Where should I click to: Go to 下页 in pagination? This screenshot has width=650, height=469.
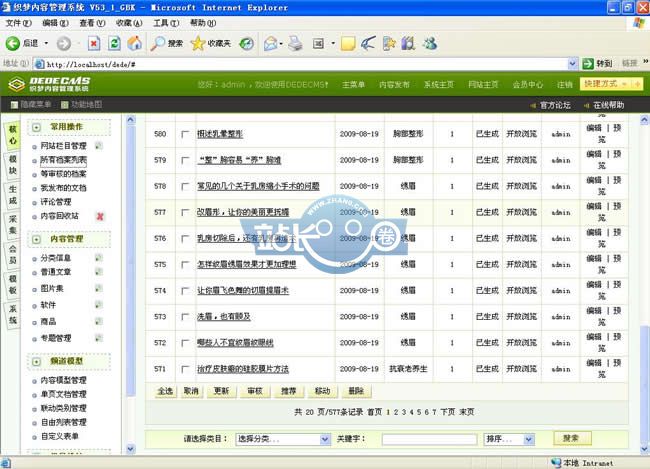[447, 412]
